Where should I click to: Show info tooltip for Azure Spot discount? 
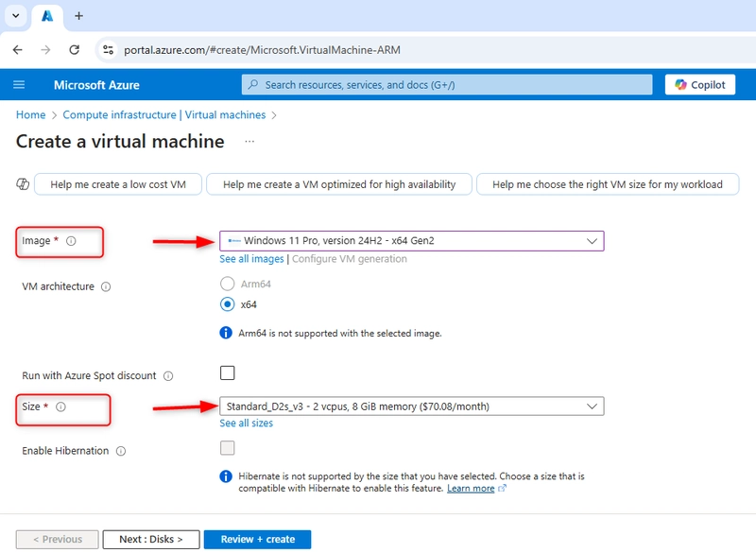pyautogui.click(x=168, y=376)
